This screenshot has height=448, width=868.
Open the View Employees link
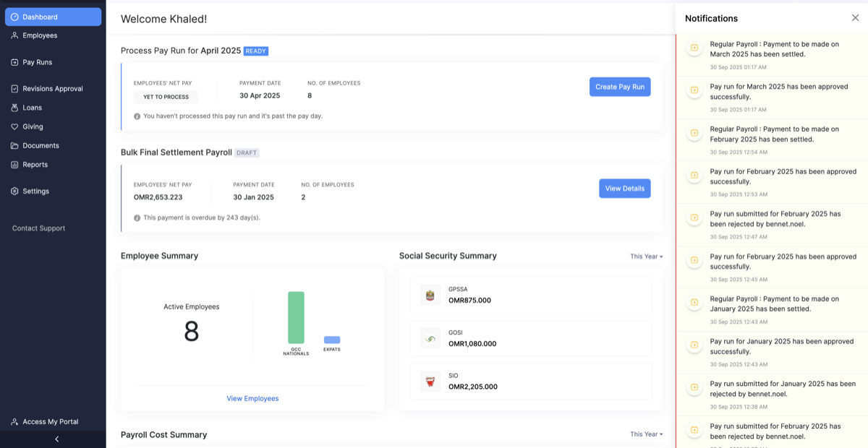pos(252,398)
